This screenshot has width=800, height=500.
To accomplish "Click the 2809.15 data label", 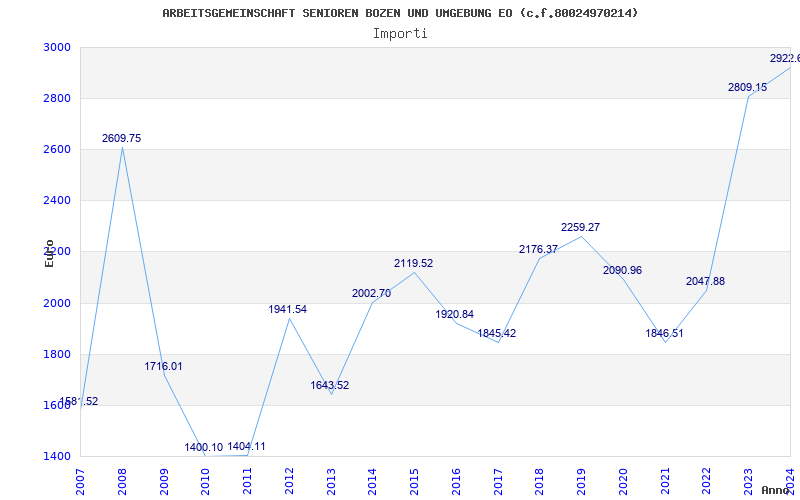I will tap(747, 87).
